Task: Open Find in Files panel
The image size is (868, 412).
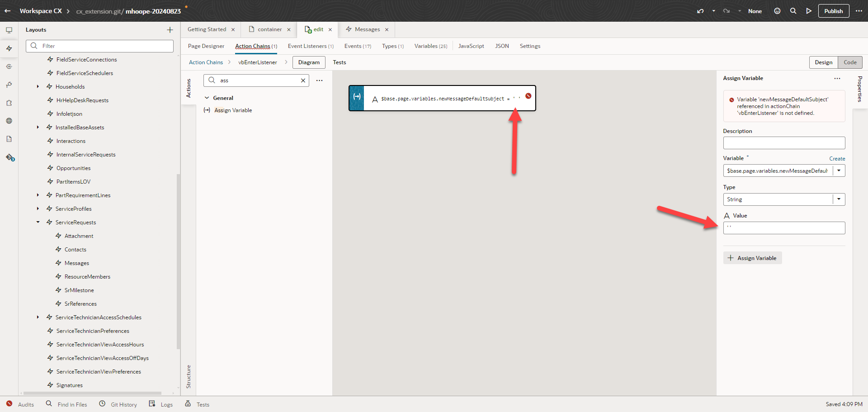Action: 66,404
